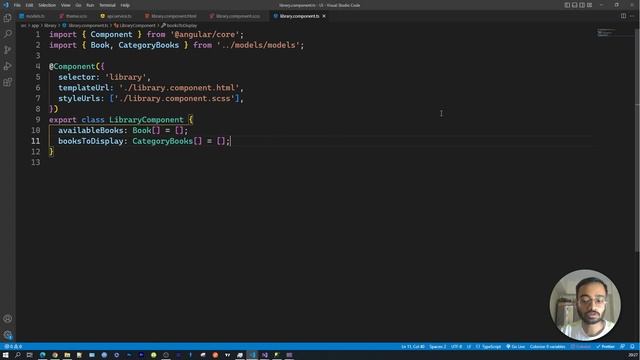
Task: Click the 'LibraryComponent' class name
Action: (x=146, y=120)
